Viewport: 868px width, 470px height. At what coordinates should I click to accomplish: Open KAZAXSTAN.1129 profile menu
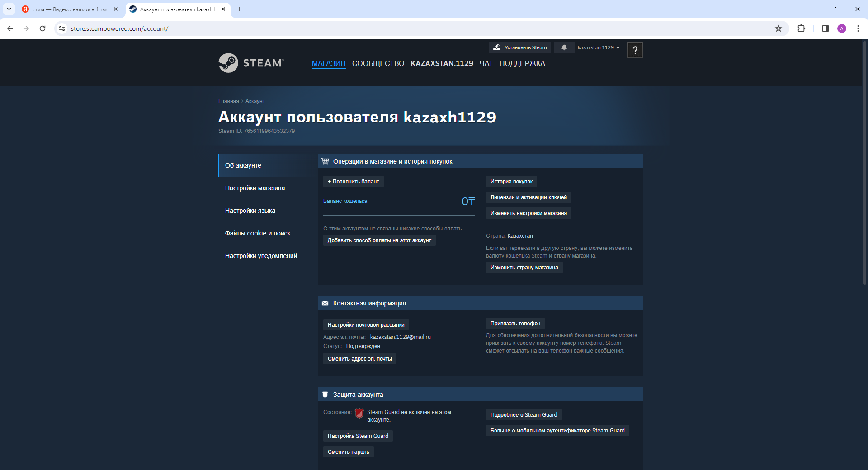click(442, 63)
